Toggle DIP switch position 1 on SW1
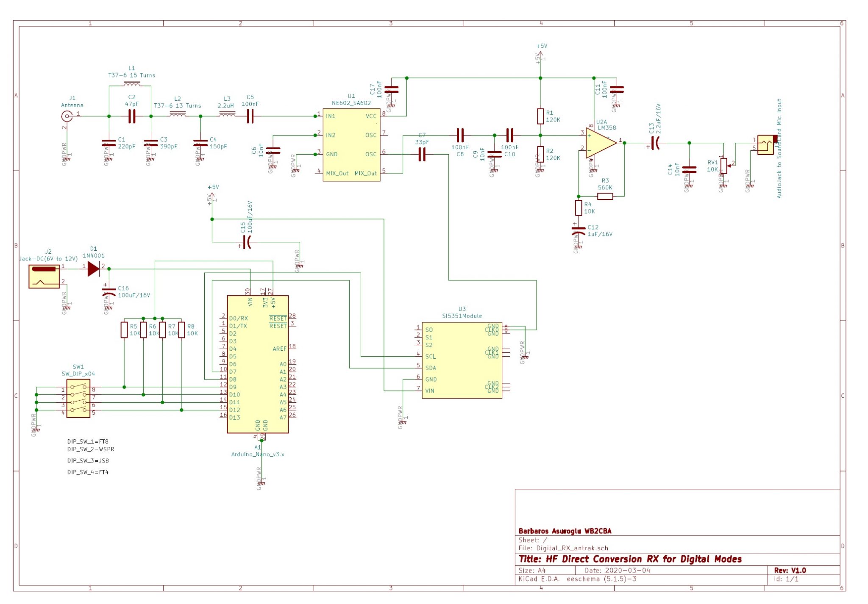This screenshot has height=604, width=868. pyautogui.click(x=78, y=386)
